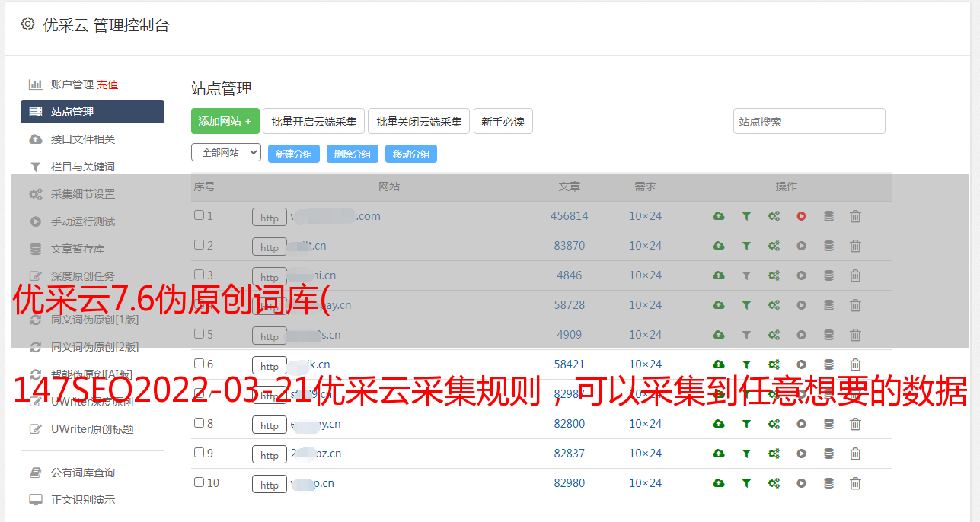The image size is (980, 522).
Task: Open the 全部网站 group dropdown
Action: click(226, 153)
